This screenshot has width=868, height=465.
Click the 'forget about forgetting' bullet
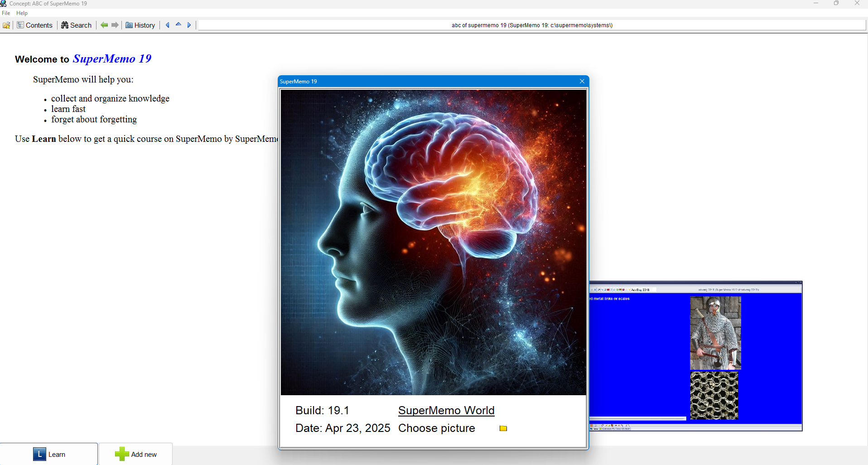click(x=94, y=119)
